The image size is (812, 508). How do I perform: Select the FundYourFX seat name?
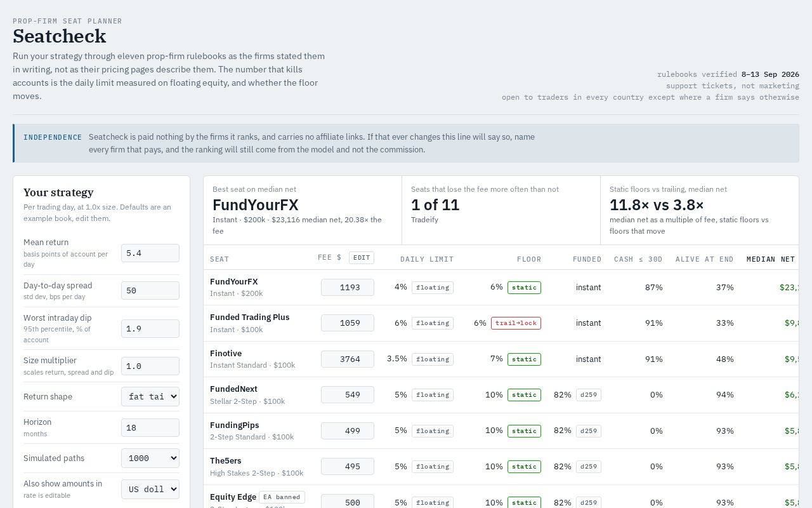click(234, 281)
